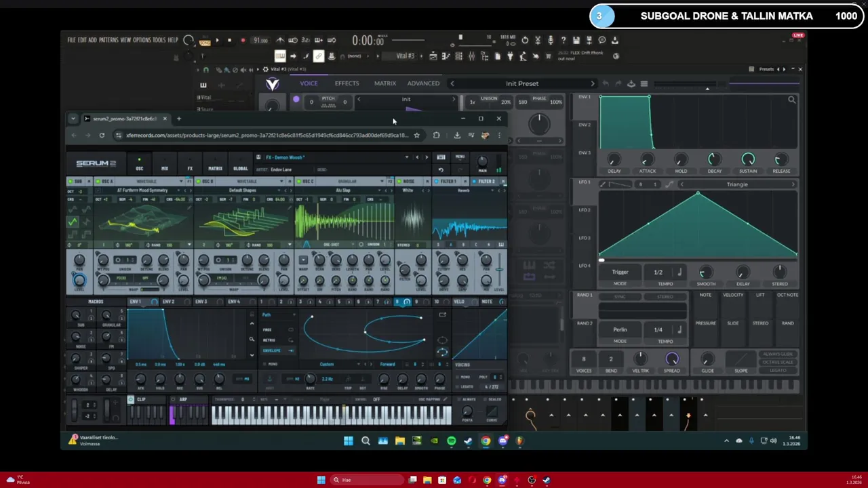Screen dimensions: 868x488
Task: Click the Windows Start button on the taskbar
Action: [321, 480]
